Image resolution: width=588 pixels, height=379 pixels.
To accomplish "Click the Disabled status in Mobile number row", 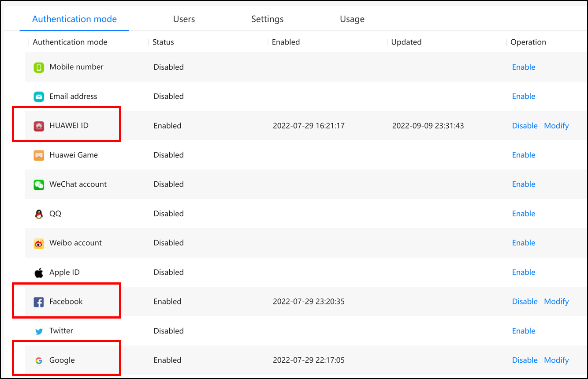I will (x=168, y=67).
